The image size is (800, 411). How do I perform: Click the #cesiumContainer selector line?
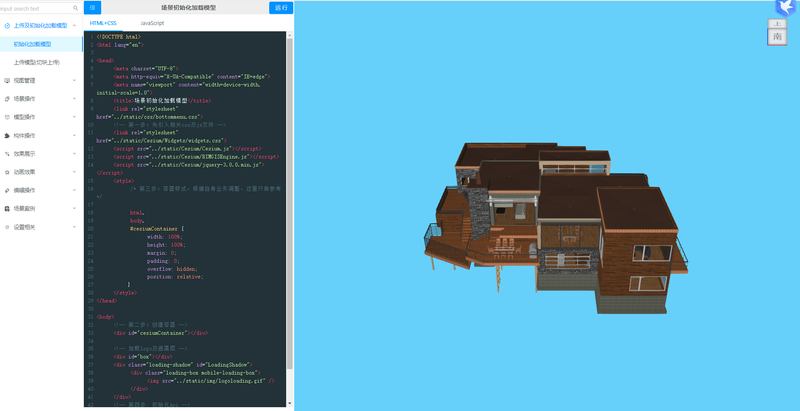[x=157, y=229]
